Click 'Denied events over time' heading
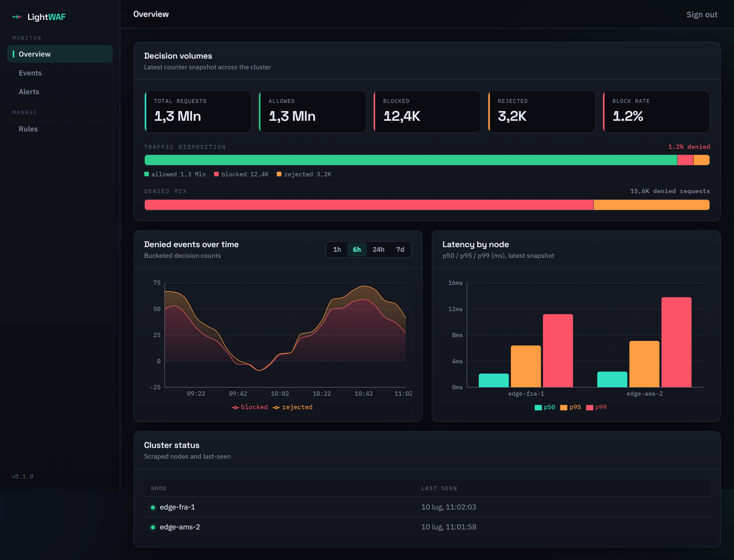Viewport: 734px width, 560px height. 191,244
